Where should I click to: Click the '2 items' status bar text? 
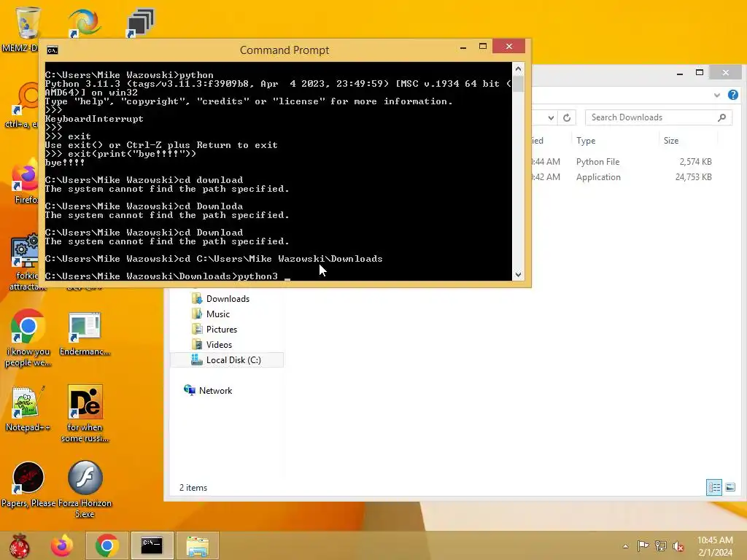(x=193, y=488)
